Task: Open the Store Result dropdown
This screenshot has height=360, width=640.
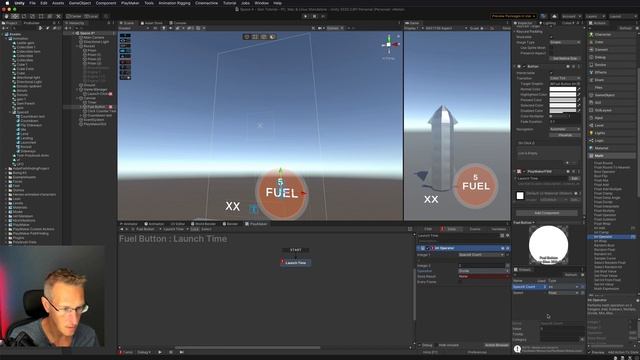Action: (484, 276)
